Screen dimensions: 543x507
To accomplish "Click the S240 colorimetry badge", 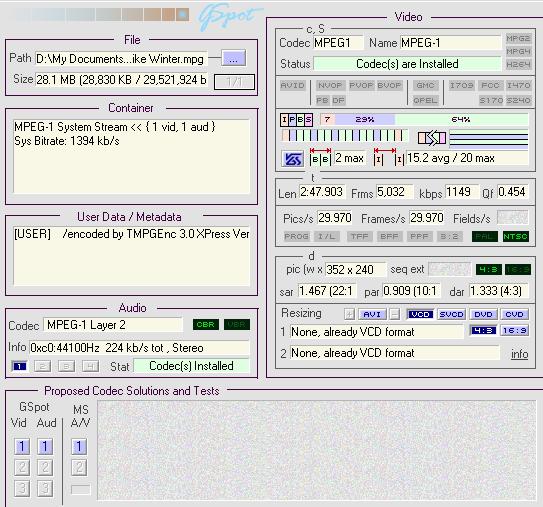I will coord(518,100).
